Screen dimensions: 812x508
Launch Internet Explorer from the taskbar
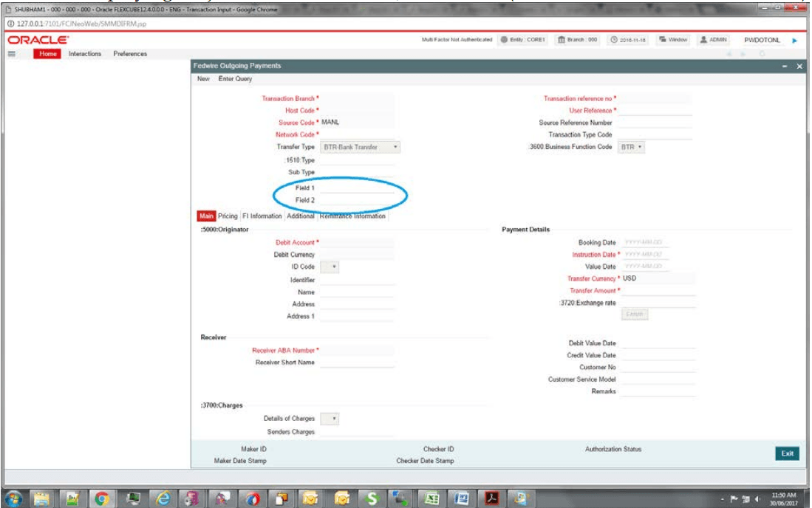tap(163, 498)
